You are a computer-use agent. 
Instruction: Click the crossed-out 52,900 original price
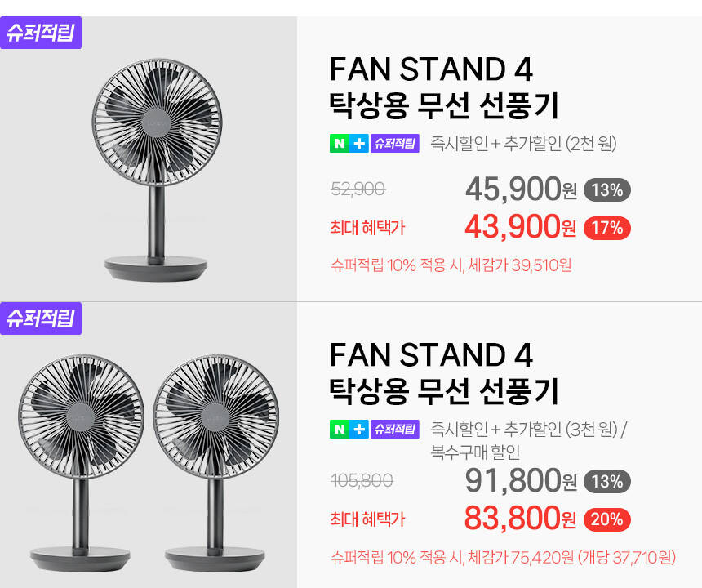(358, 189)
